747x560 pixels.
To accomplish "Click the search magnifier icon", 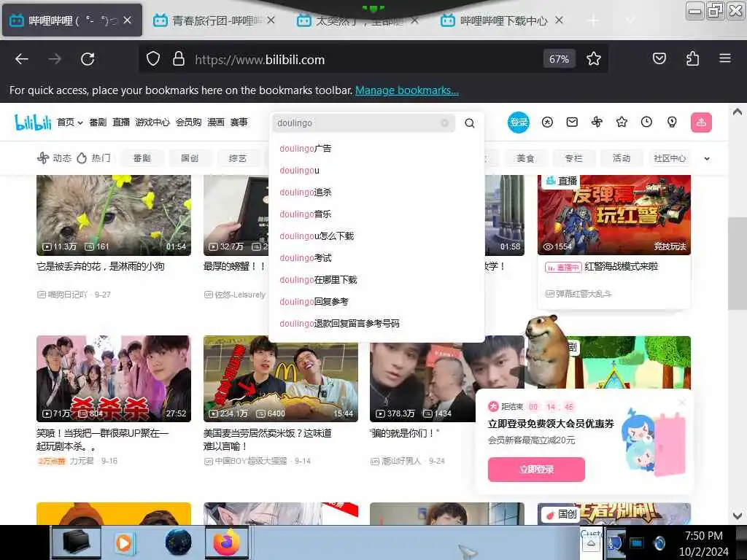I will click(x=470, y=123).
